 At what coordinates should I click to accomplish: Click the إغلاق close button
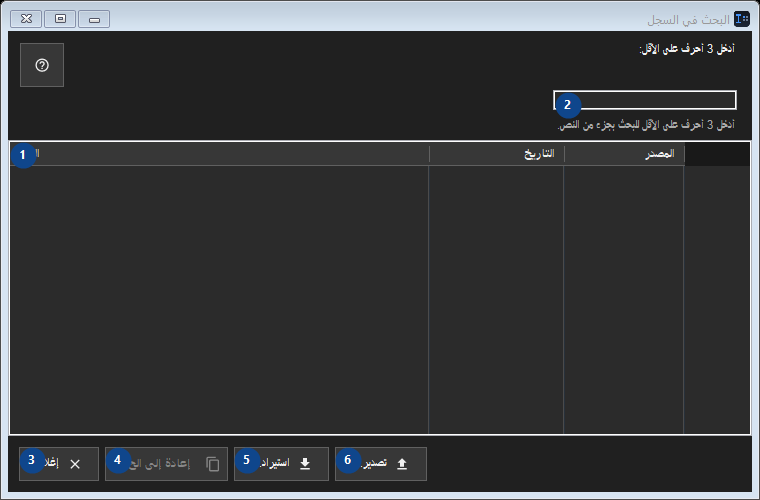tap(59, 464)
